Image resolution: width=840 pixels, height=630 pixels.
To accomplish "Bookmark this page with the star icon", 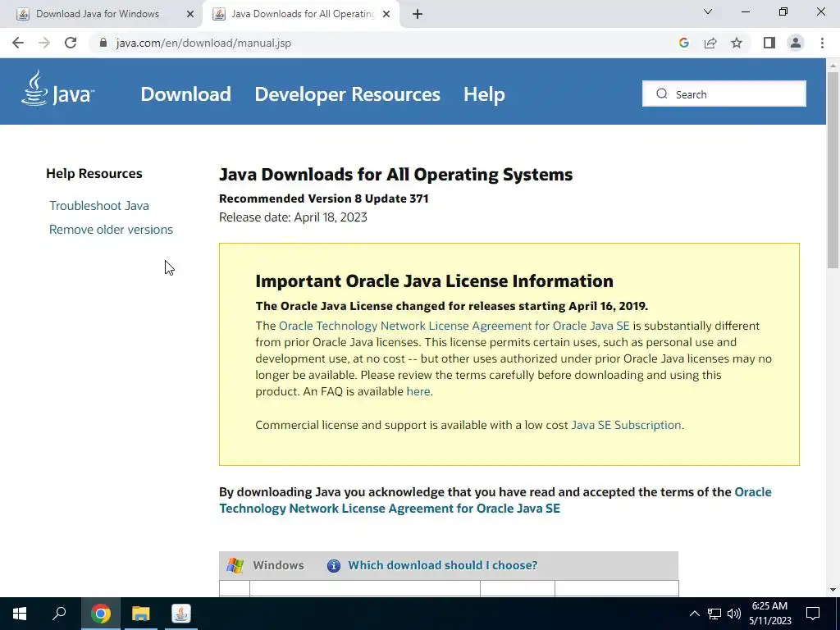I will click(737, 43).
